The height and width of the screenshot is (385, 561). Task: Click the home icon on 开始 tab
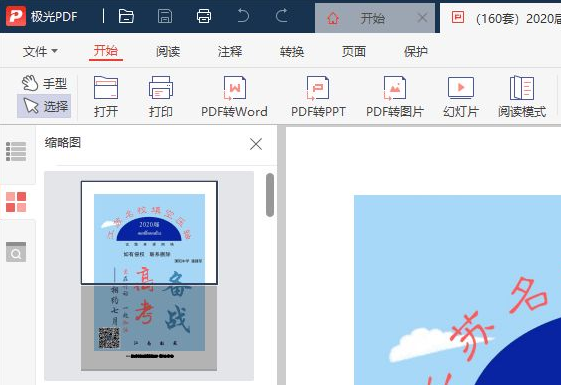click(x=333, y=18)
